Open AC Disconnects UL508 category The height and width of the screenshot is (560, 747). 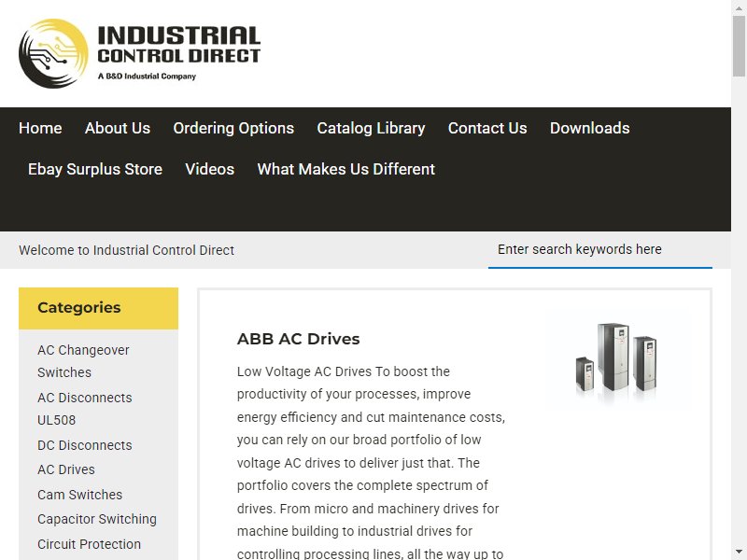tap(85, 409)
